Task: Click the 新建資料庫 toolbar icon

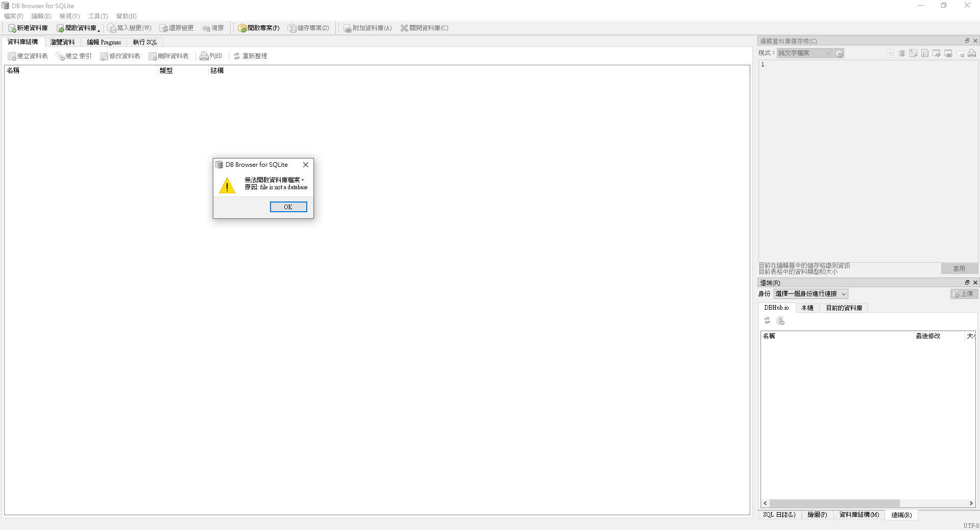Action: [x=12, y=28]
